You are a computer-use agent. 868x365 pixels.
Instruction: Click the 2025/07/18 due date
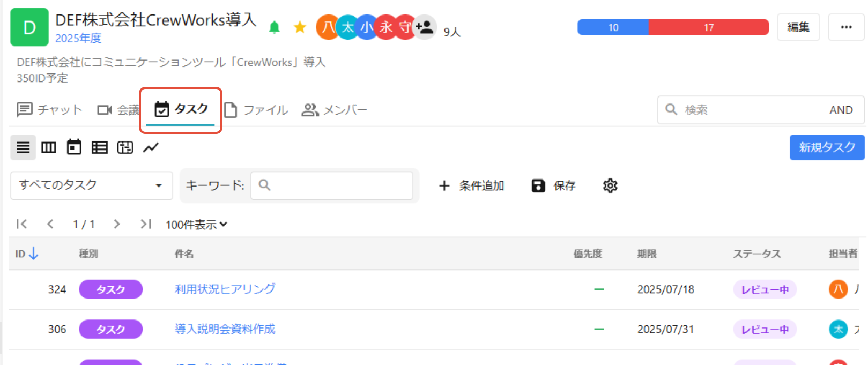pos(666,289)
